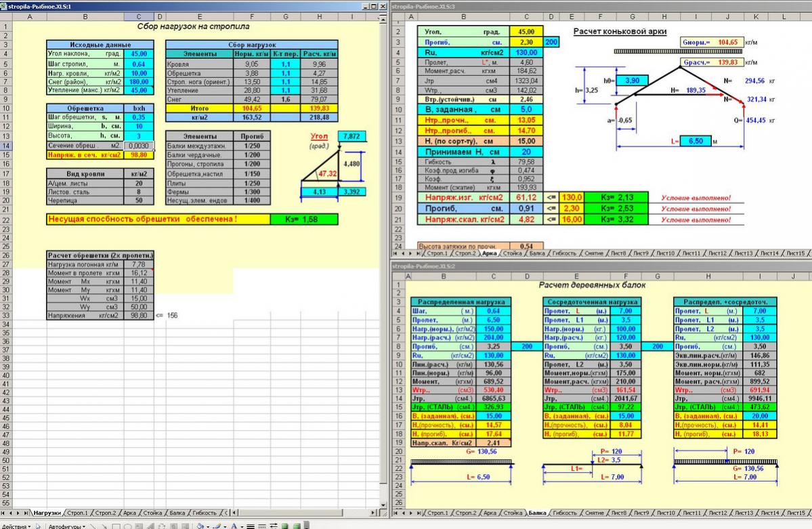Click the Arrow Style icon
Image resolution: width=812 pixels, height=529 pixels.
(x=274, y=526)
